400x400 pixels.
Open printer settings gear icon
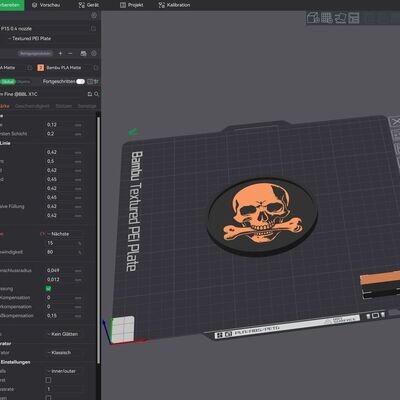[94, 15]
